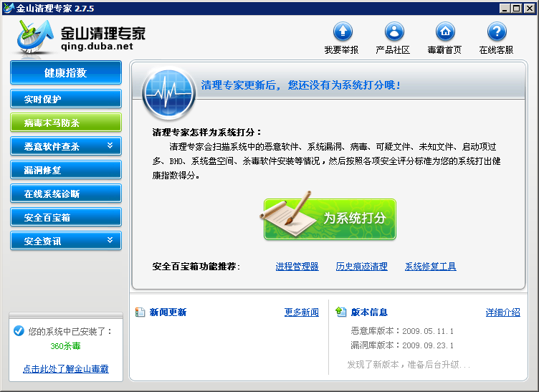Switch to 病毒木马防杀
The height and width of the screenshot is (392, 539).
click(x=66, y=123)
